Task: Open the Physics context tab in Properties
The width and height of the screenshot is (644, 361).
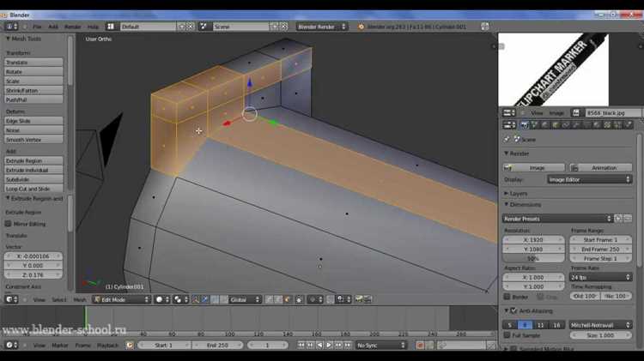Action: pyautogui.click(x=629, y=125)
